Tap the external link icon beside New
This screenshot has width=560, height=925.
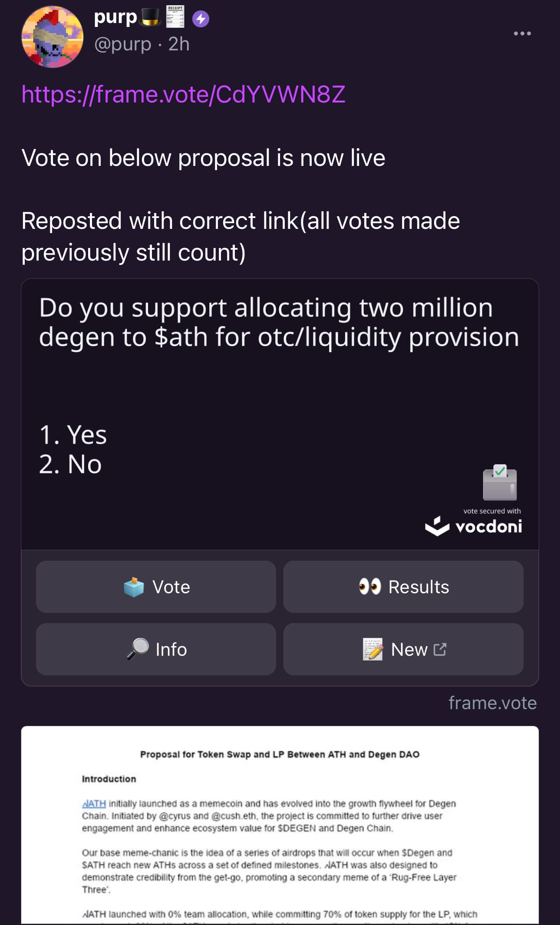pos(440,649)
